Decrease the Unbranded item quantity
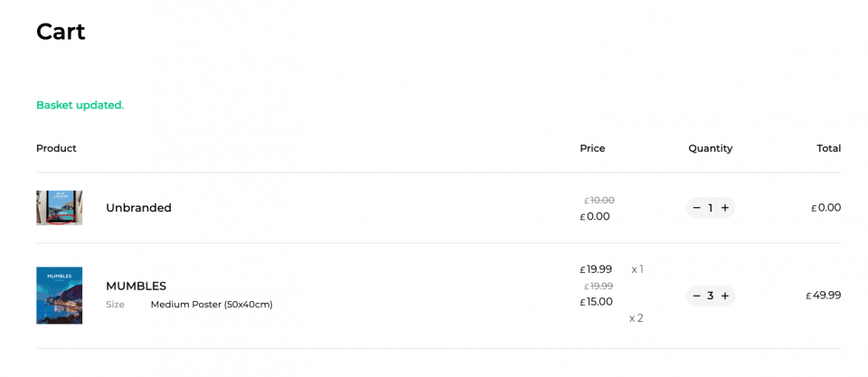The image size is (868, 377). (696, 208)
